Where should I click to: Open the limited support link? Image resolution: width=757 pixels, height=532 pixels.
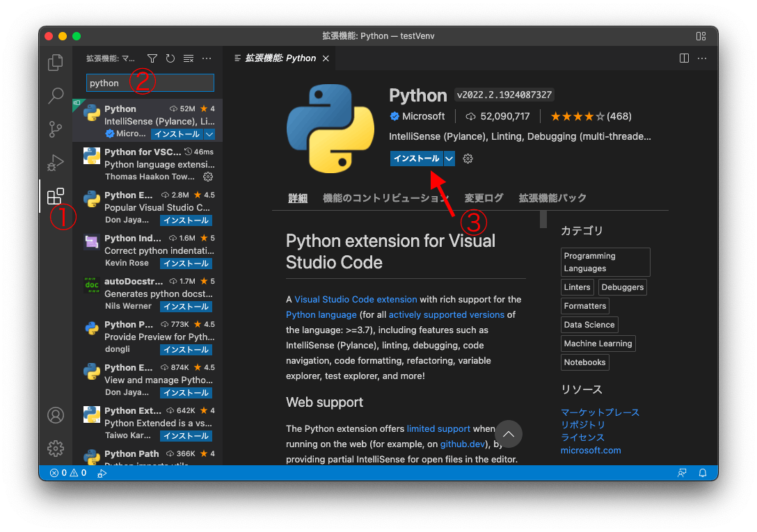click(x=438, y=428)
